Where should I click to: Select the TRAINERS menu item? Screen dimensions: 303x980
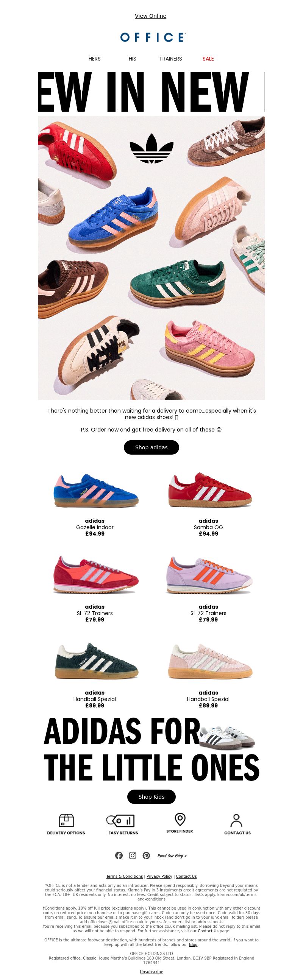170,59
